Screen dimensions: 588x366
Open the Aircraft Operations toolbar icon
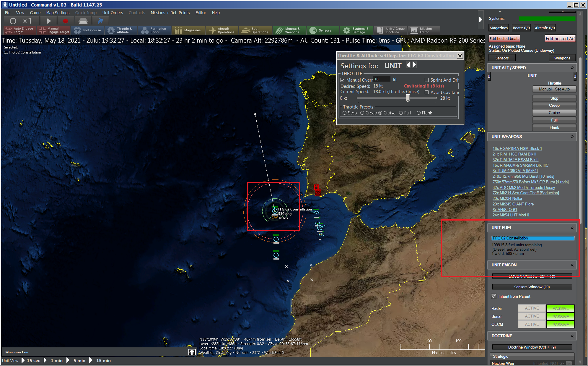222,30
